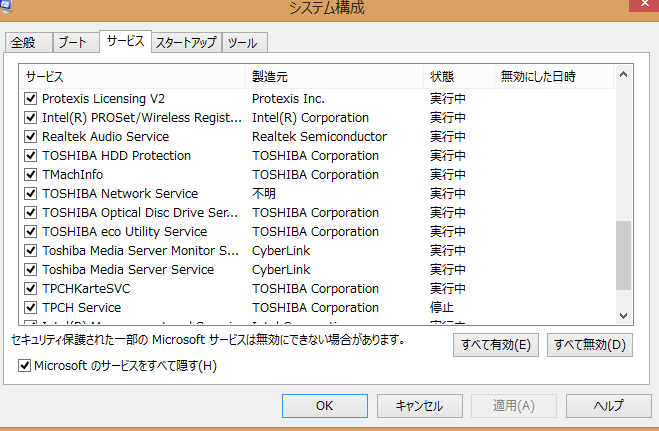Click the System Configuration title bar icon
659x431 pixels.
point(5,5)
